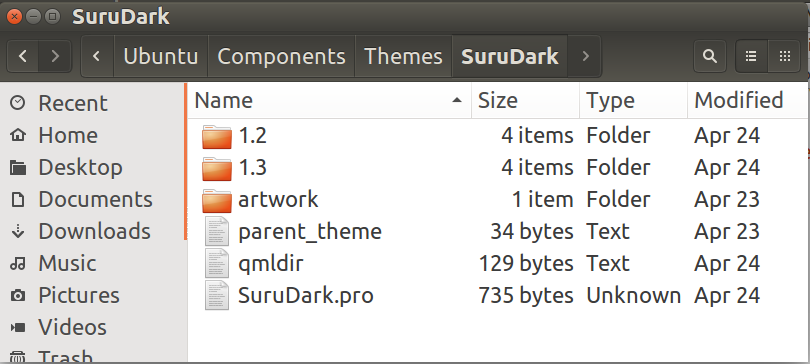Viewport: 810px width, 364px height.
Task: Switch to list view
Action: [x=752, y=56]
